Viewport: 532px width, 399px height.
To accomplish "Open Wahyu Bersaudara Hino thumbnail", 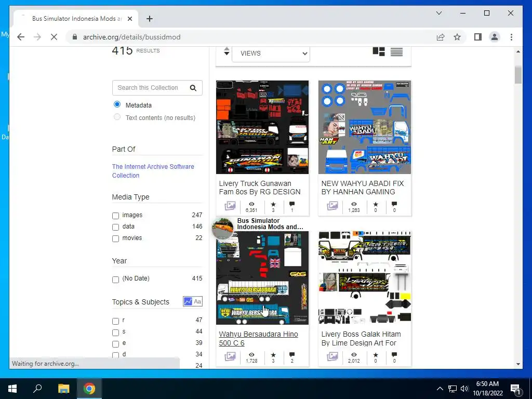I will click(x=262, y=278).
